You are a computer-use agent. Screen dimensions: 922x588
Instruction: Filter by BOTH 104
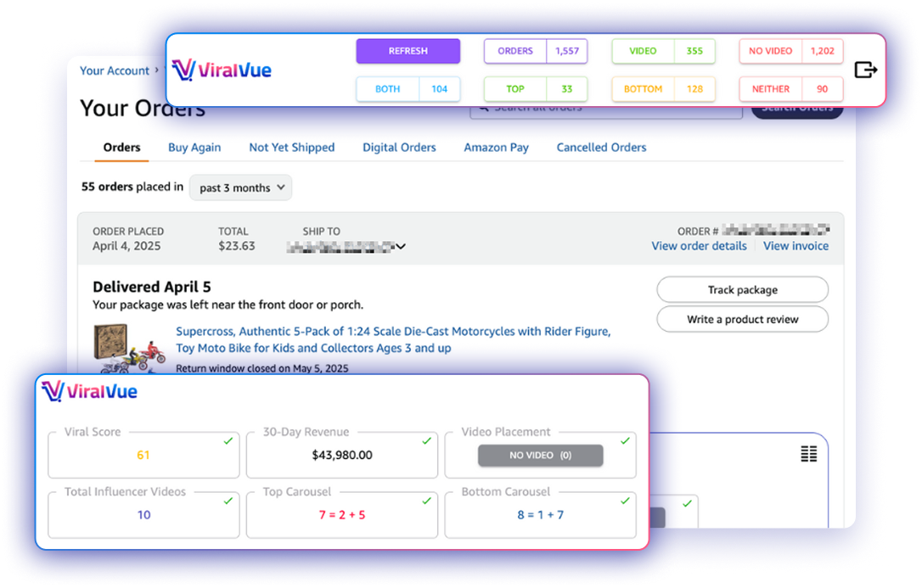pos(408,89)
